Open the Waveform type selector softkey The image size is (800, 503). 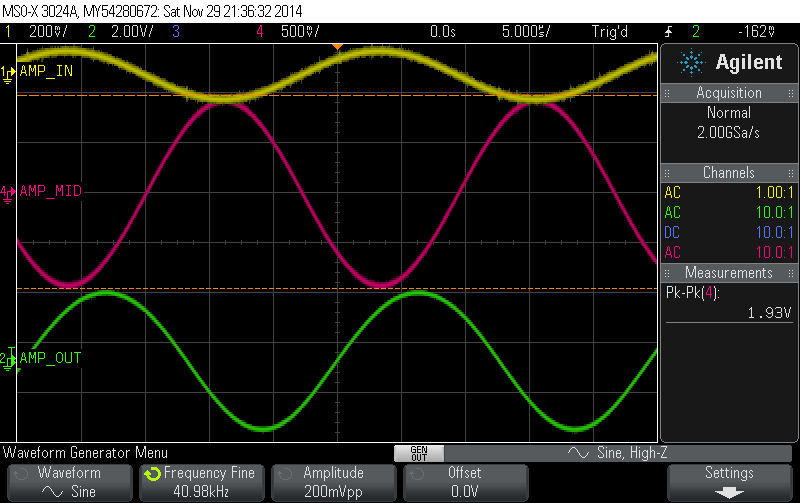click(x=69, y=482)
